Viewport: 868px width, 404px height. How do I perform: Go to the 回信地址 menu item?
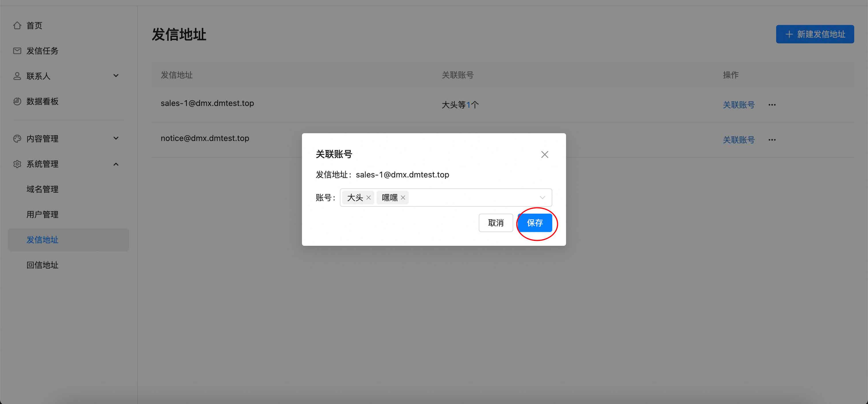[x=42, y=265]
